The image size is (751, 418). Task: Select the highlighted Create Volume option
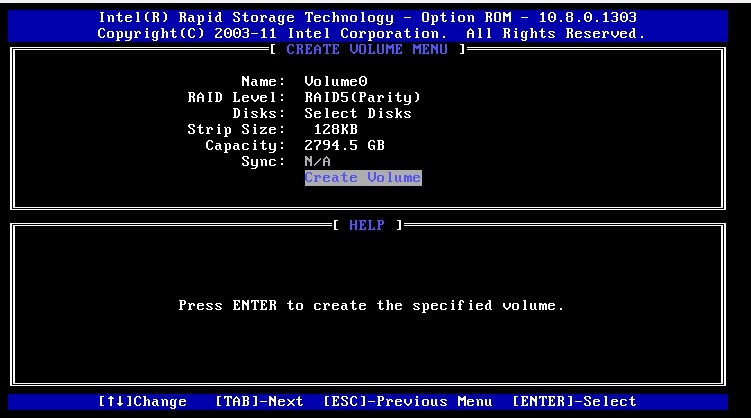(x=363, y=178)
